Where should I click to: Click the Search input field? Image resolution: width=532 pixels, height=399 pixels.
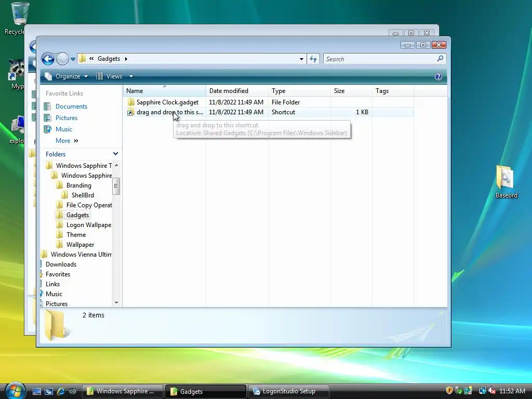(380, 59)
